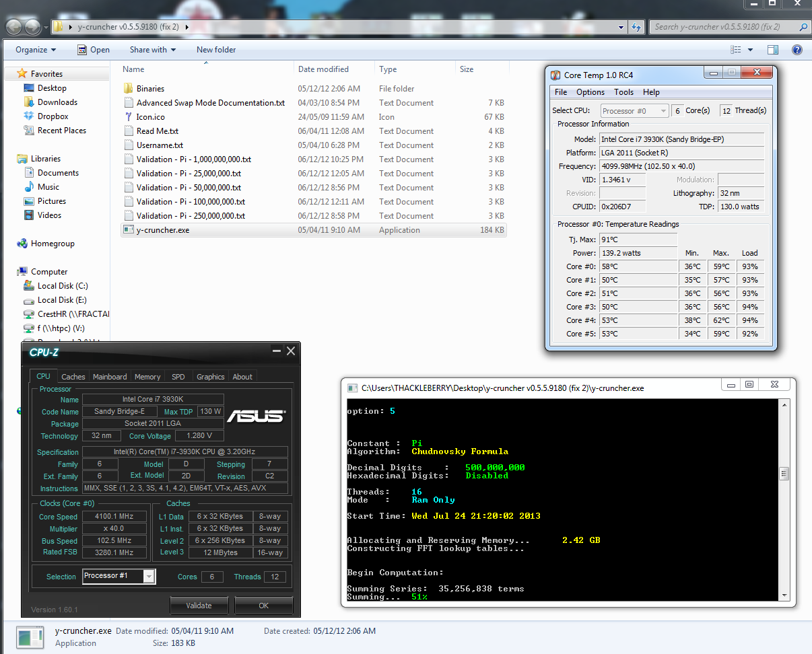Click New folder in Explorer toolbar
This screenshot has width=812, height=654.
pos(216,50)
